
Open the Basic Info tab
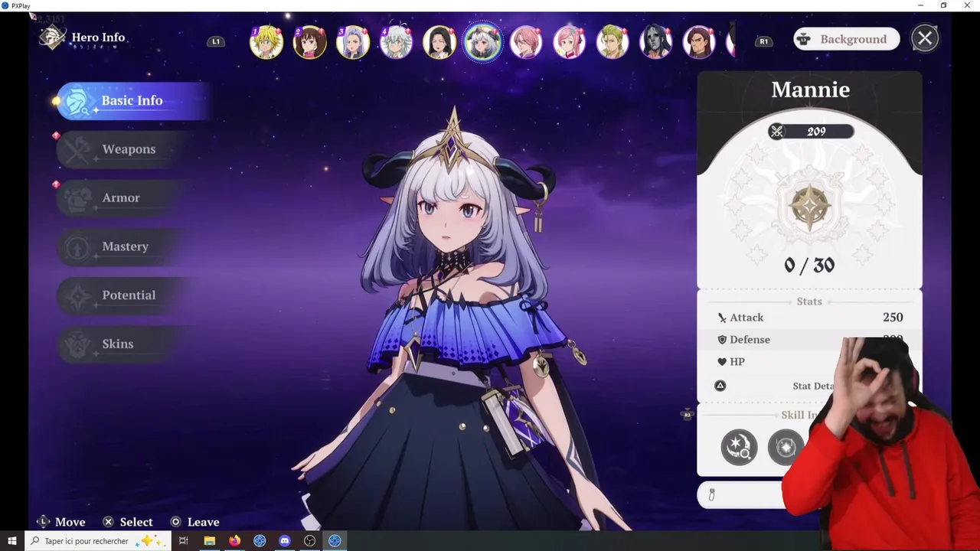point(133,101)
